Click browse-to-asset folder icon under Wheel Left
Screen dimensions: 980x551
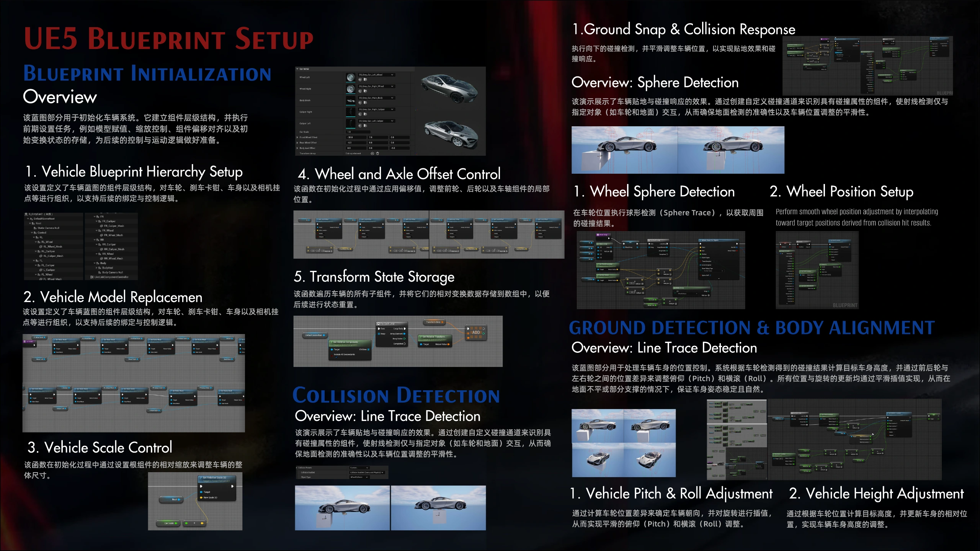365,80
